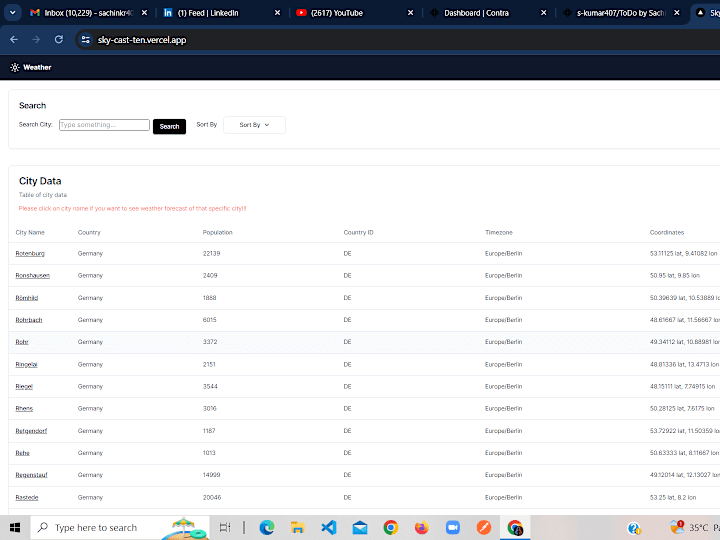This screenshot has width=720, height=540.
Task: Open File Explorer from the taskbar
Action: 298,528
